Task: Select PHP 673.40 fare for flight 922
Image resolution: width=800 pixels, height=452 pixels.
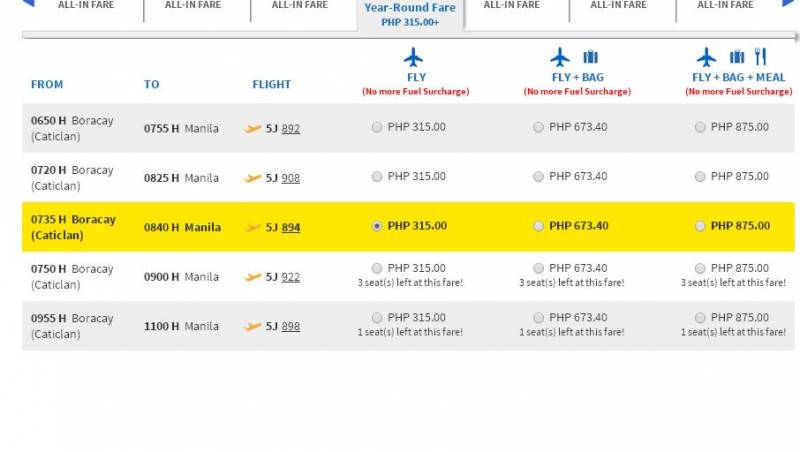Action: pyautogui.click(x=538, y=268)
